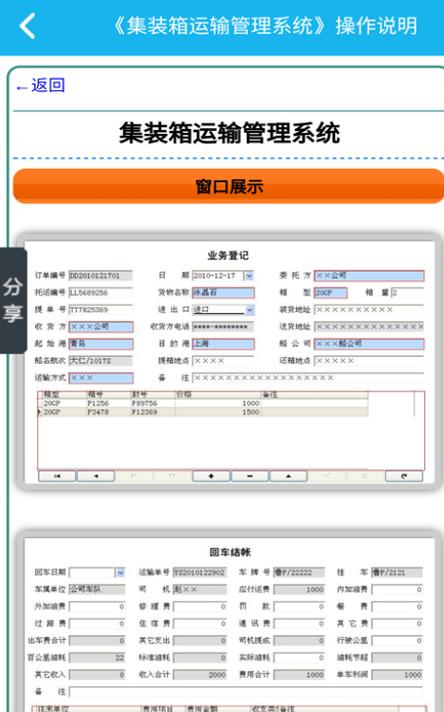Click the 委托方 highlighted field

[x=369, y=276]
